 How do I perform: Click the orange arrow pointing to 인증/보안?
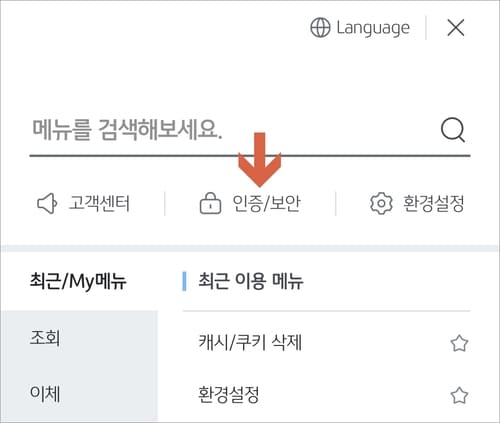[260, 159]
